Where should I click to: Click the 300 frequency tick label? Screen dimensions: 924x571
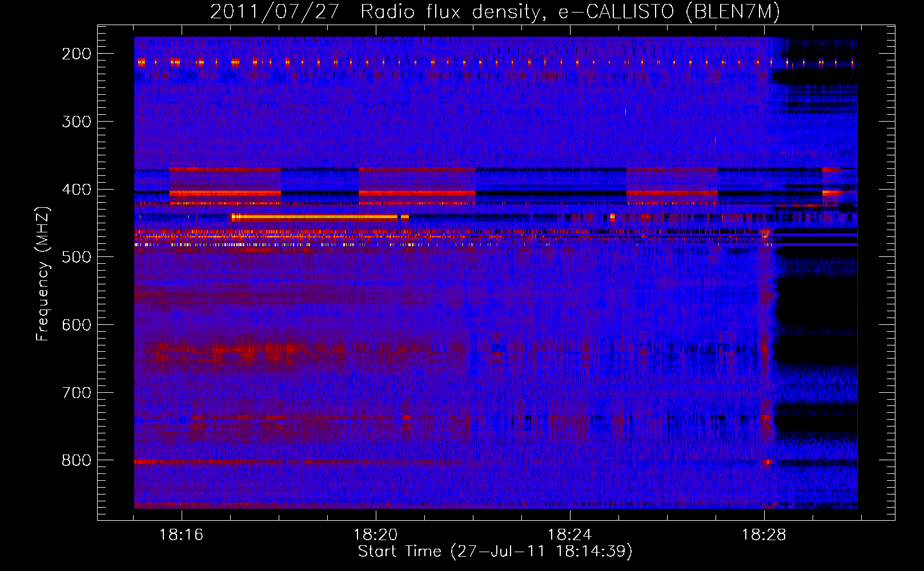[76, 122]
